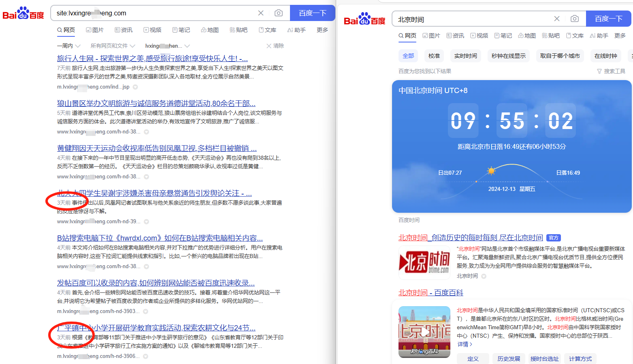Click info icon beside B站搜索 result URL
The image size is (633, 364).
coord(147,267)
